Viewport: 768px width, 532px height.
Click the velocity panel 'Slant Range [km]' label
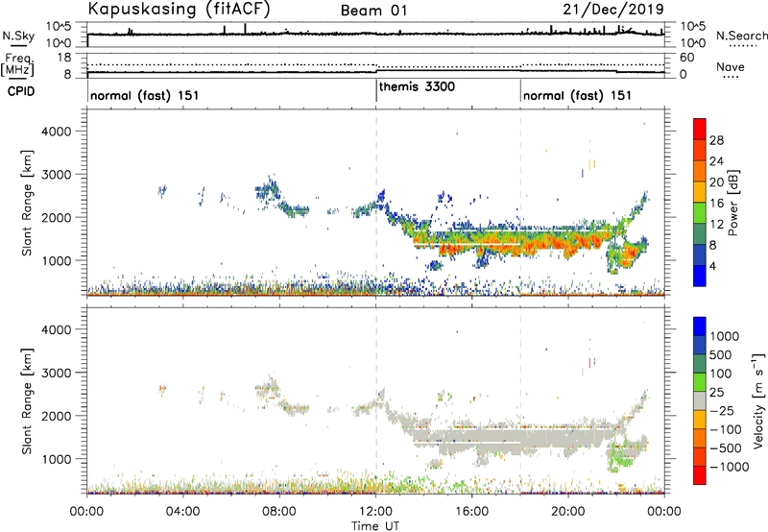pos(27,401)
